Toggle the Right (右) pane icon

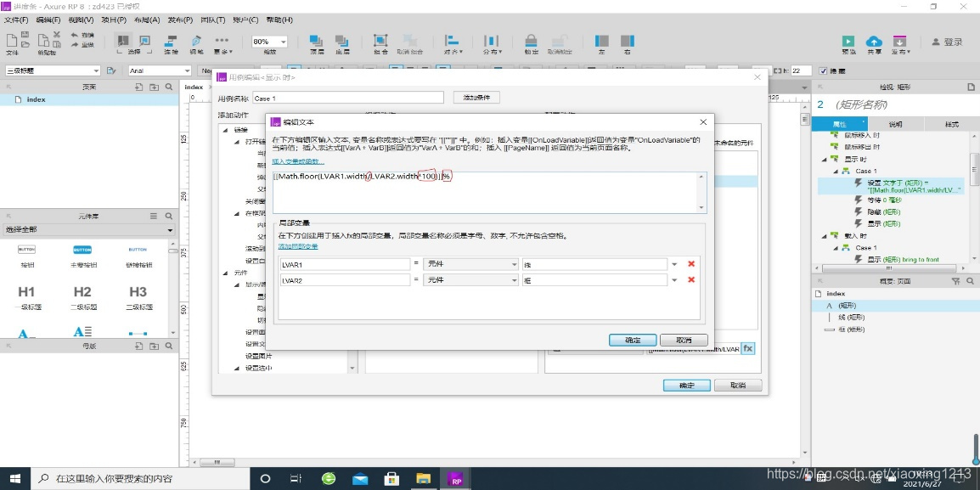click(x=627, y=41)
